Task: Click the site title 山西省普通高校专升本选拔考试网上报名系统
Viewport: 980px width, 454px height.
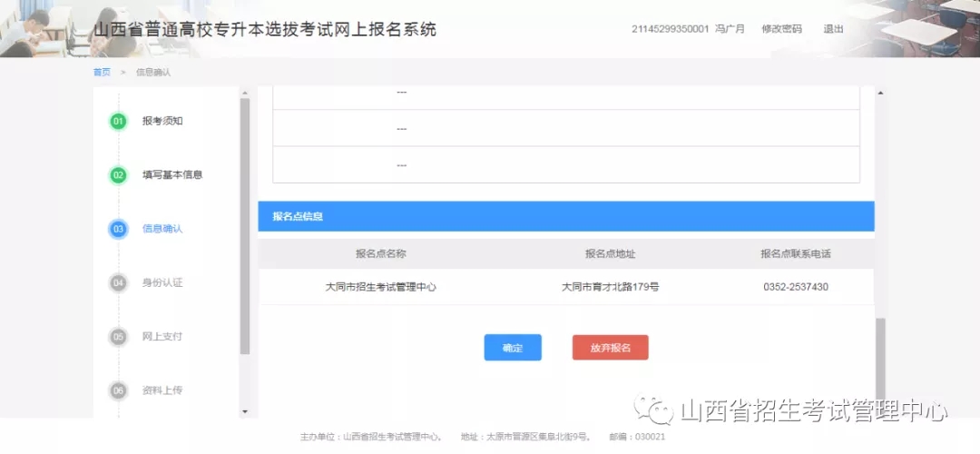Action: click(x=265, y=29)
